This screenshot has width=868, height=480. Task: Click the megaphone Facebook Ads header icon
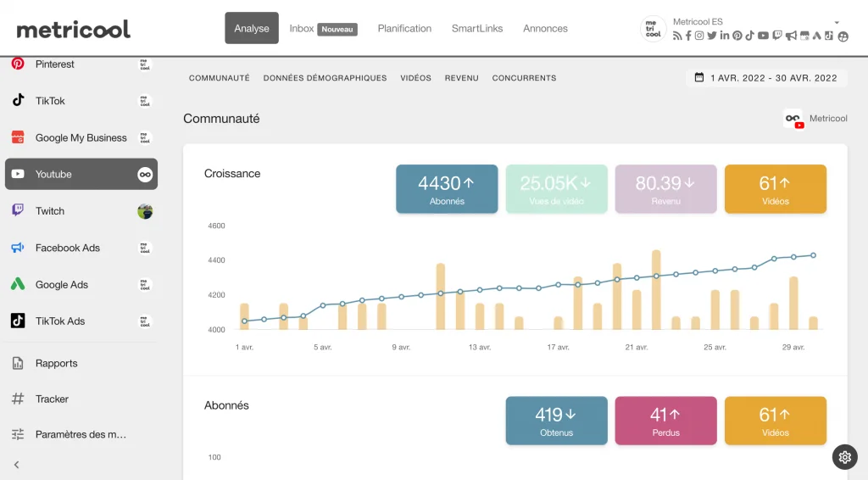(x=791, y=36)
